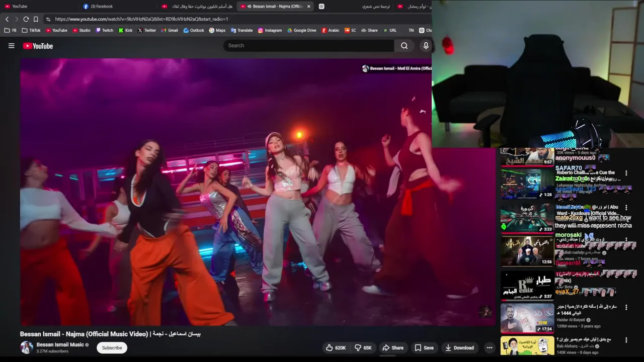Open the Gmail bookmark
The height and width of the screenshot is (362, 644).
click(x=169, y=30)
